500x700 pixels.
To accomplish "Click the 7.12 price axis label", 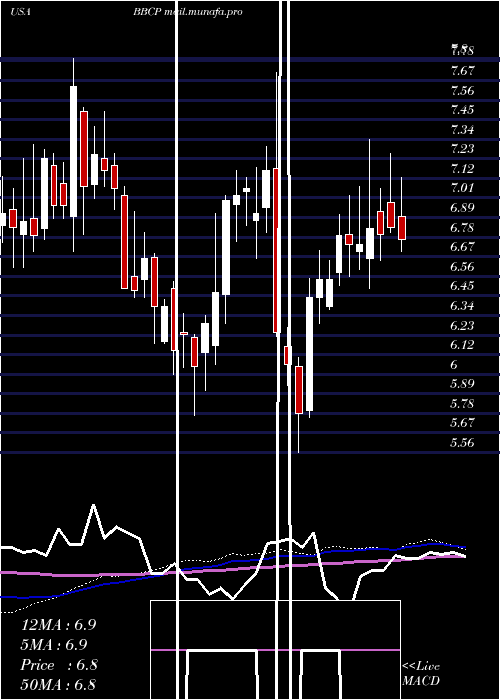I will point(462,169).
